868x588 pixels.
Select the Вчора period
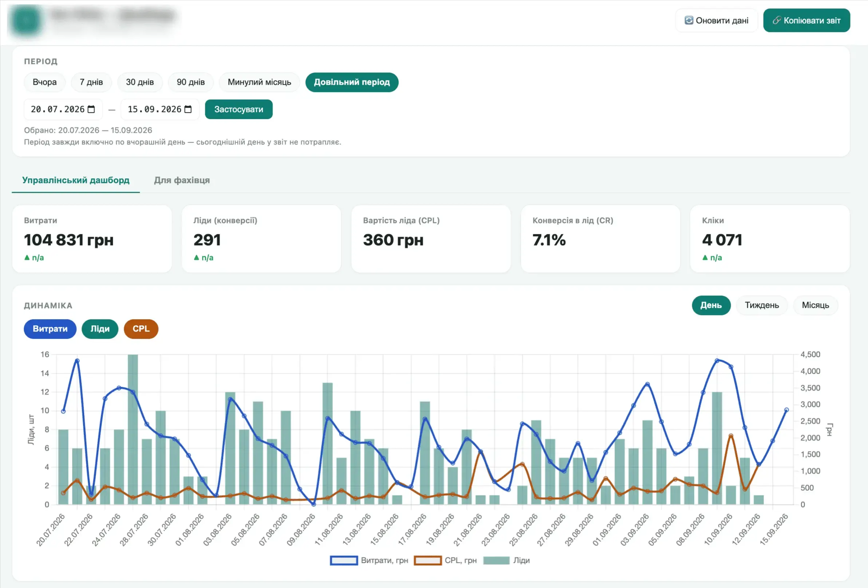tap(45, 82)
